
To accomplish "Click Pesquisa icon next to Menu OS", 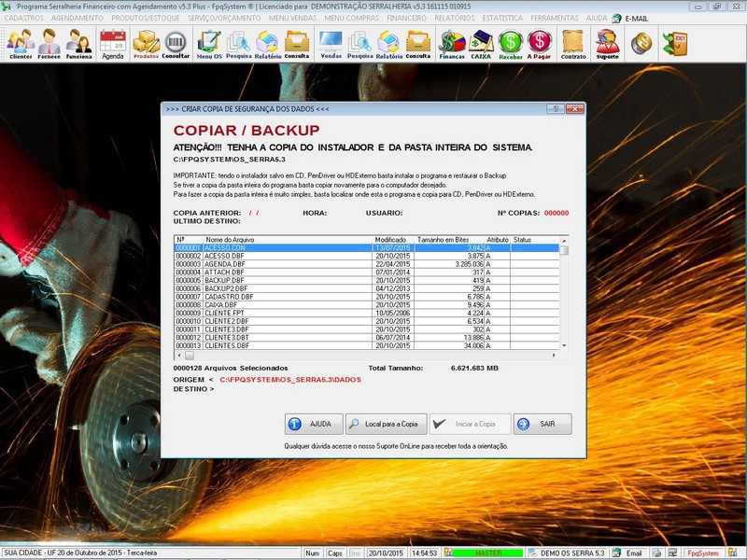I will click(x=238, y=44).
